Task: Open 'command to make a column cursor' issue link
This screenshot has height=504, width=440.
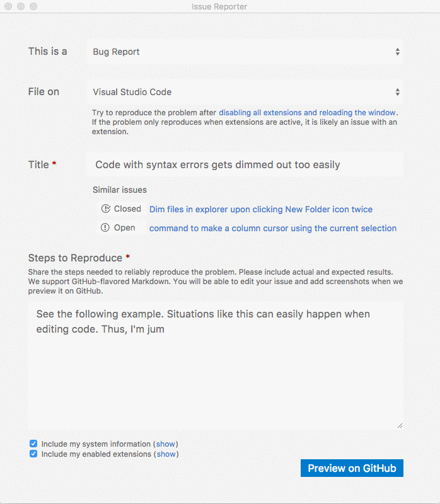Action: click(273, 228)
